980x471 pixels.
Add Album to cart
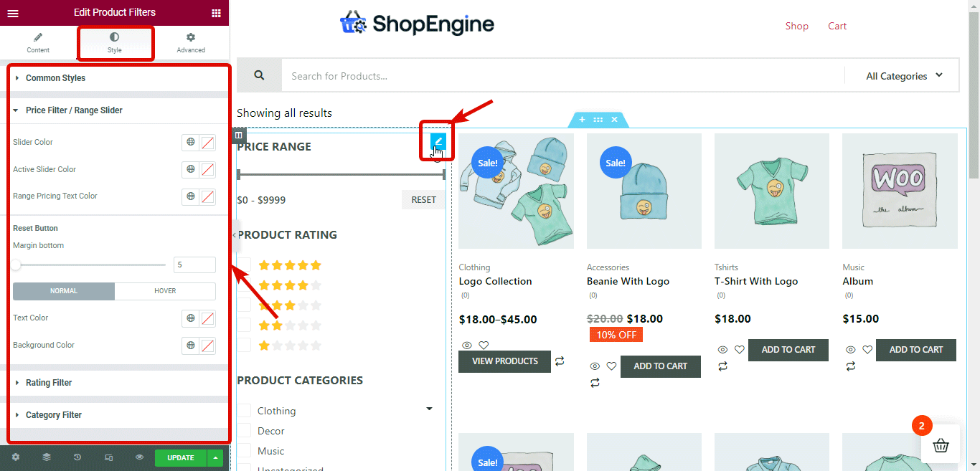[x=916, y=350]
